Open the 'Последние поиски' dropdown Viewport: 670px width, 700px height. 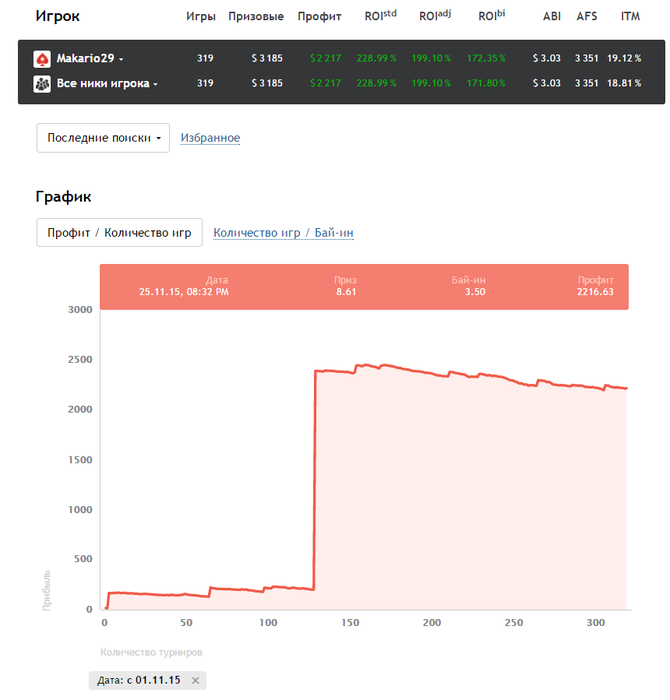(103, 138)
